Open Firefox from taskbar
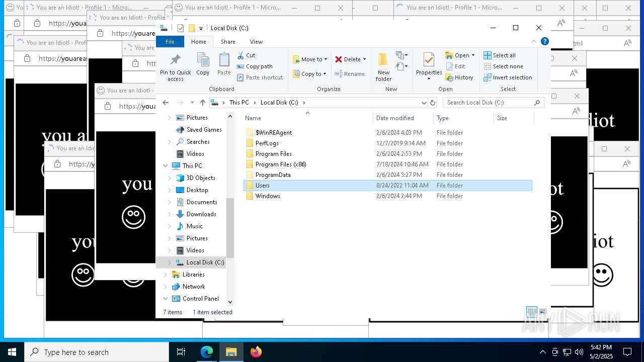The image size is (644, 362). [256, 352]
